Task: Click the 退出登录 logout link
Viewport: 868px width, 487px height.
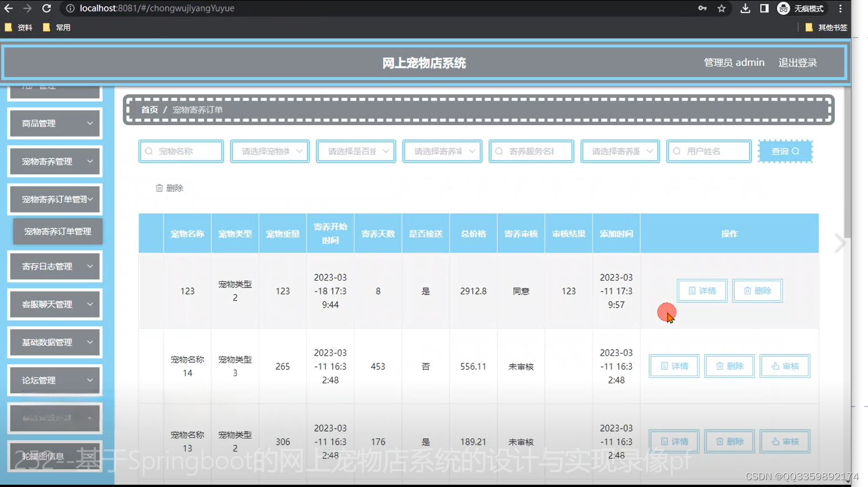Action: pyautogui.click(x=798, y=63)
